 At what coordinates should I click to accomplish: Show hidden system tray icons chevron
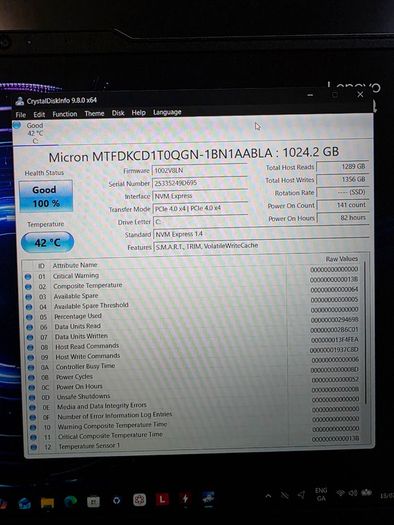coord(268,496)
